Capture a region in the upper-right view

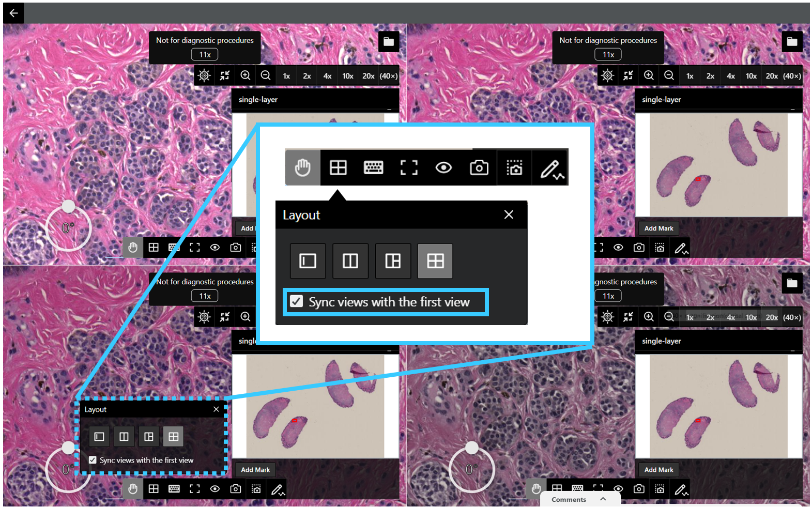660,248
